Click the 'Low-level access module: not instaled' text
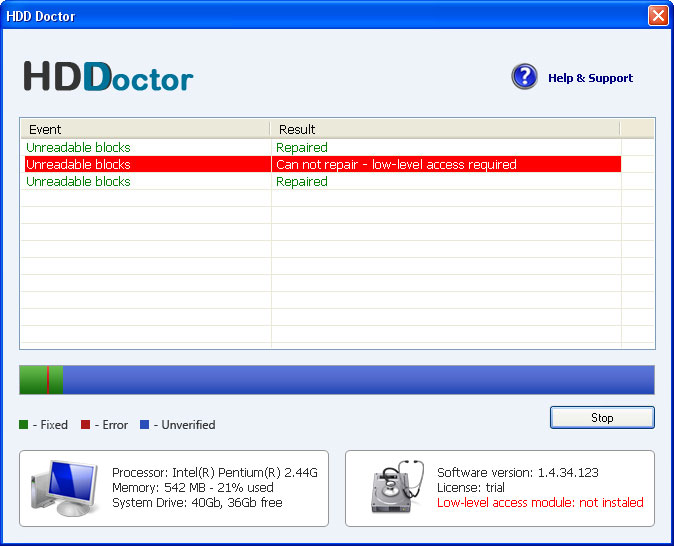 tap(540, 503)
